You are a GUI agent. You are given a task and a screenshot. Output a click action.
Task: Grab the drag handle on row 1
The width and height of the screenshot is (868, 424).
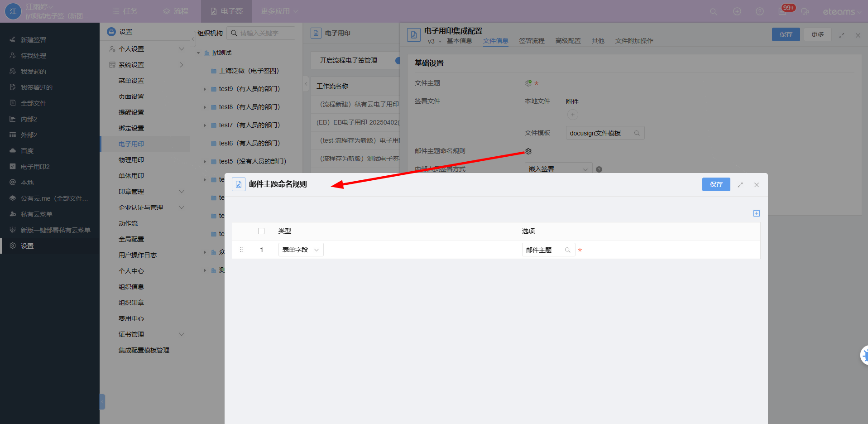pos(241,250)
